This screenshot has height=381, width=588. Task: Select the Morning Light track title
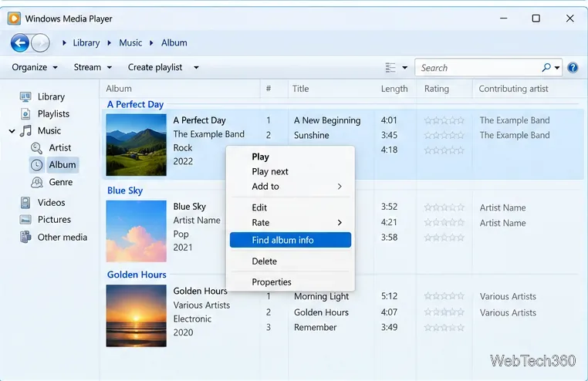click(321, 297)
